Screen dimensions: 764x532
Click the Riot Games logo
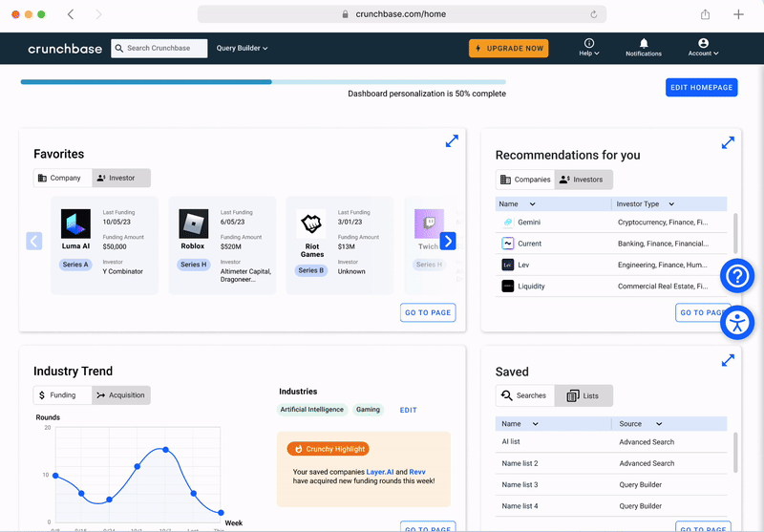(311, 223)
